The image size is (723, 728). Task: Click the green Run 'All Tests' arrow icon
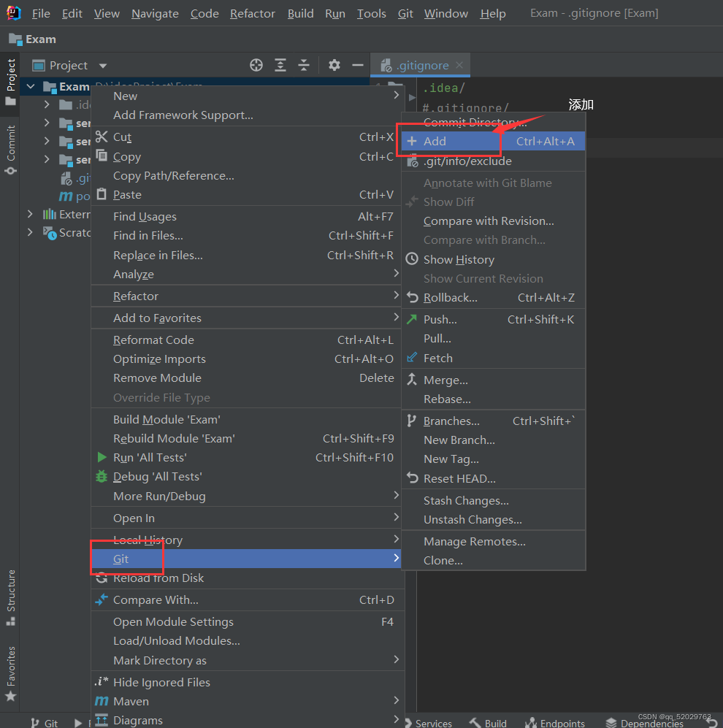coord(102,457)
